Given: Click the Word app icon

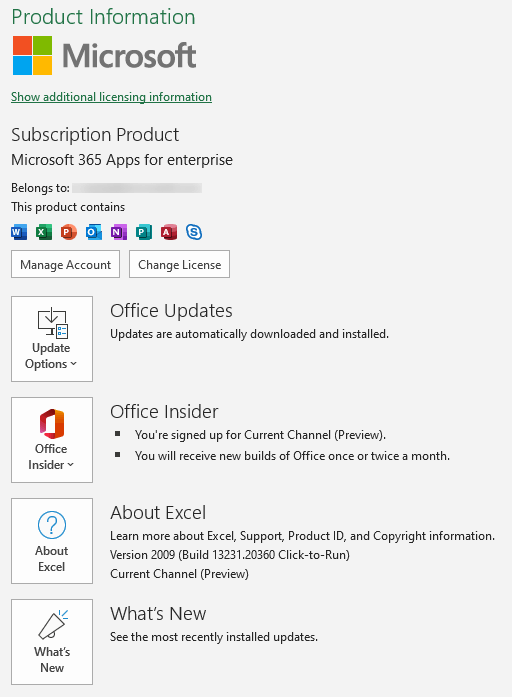Looking at the screenshot, I should point(19,232).
